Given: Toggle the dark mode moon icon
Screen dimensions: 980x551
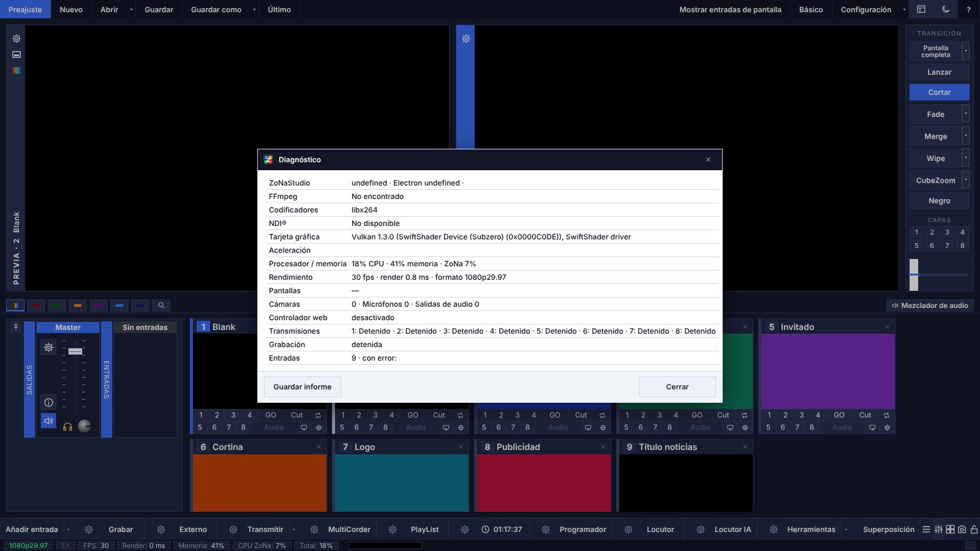Looking at the screenshot, I should (946, 9).
